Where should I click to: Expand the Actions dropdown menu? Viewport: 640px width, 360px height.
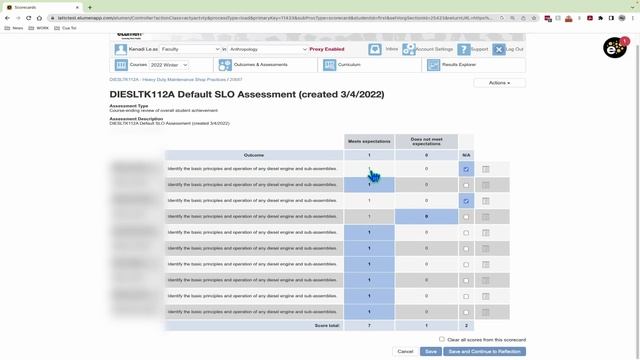coord(499,83)
